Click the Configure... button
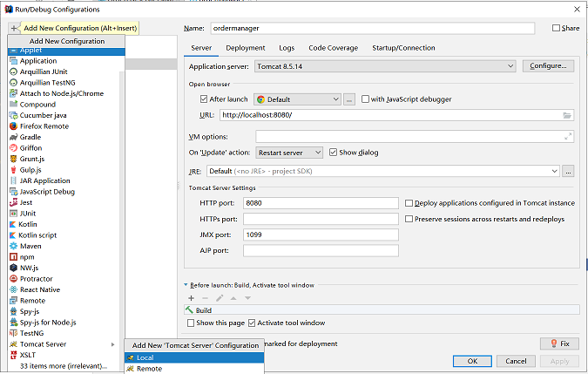This screenshot has height=374, width=588. click(548, 66)
